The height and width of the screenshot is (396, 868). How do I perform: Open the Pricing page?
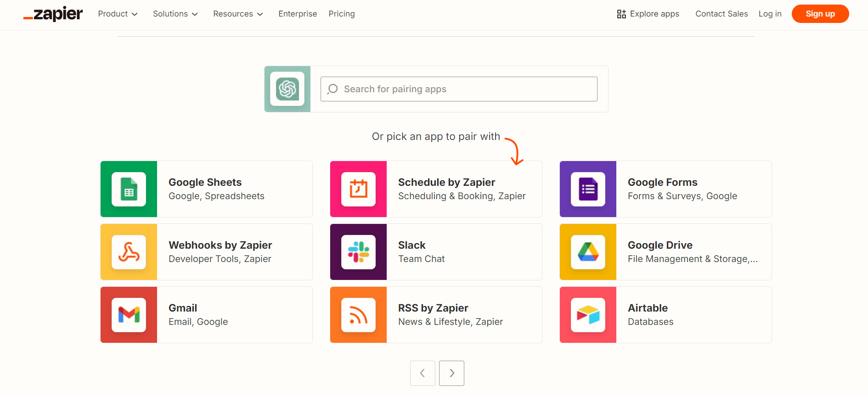click(x=342, y=14)
